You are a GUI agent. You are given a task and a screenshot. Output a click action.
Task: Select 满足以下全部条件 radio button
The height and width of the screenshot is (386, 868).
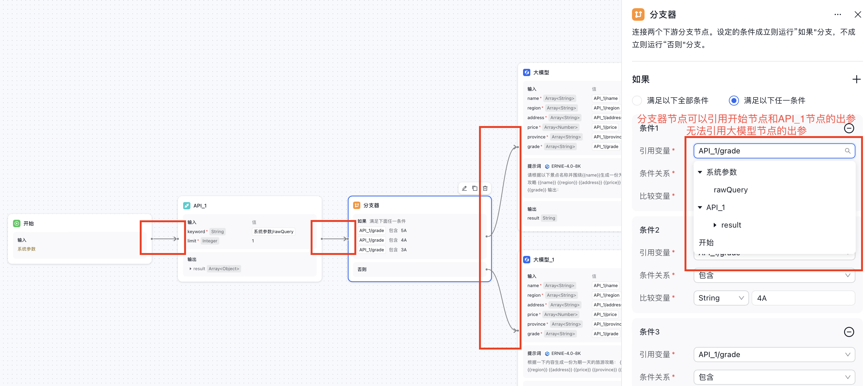point(637,100)
